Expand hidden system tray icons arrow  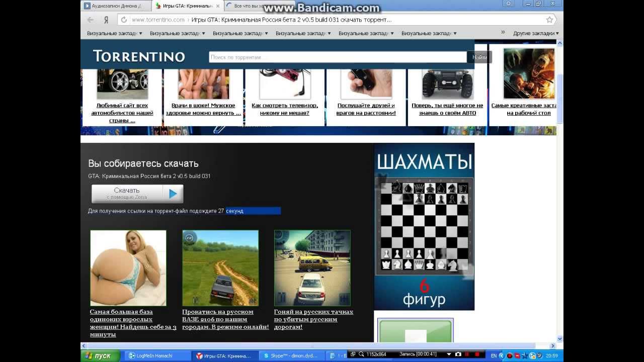point(501,355)
